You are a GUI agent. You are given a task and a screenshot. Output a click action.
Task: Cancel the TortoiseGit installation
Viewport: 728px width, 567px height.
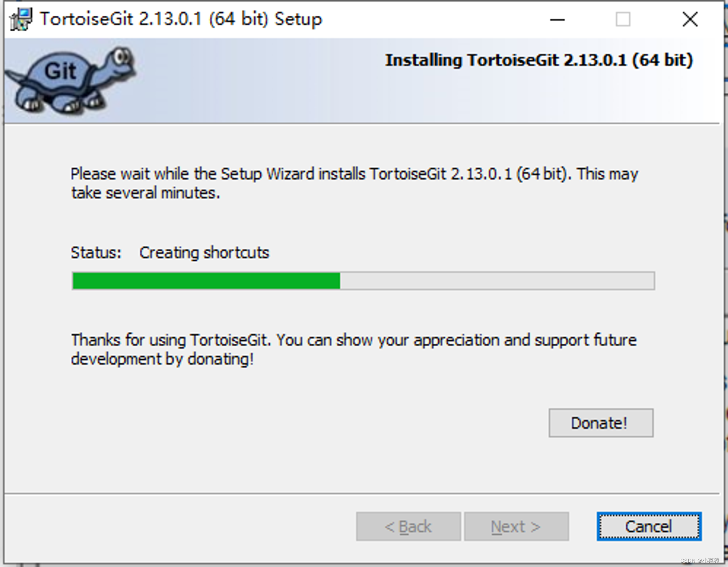point(649,526)
